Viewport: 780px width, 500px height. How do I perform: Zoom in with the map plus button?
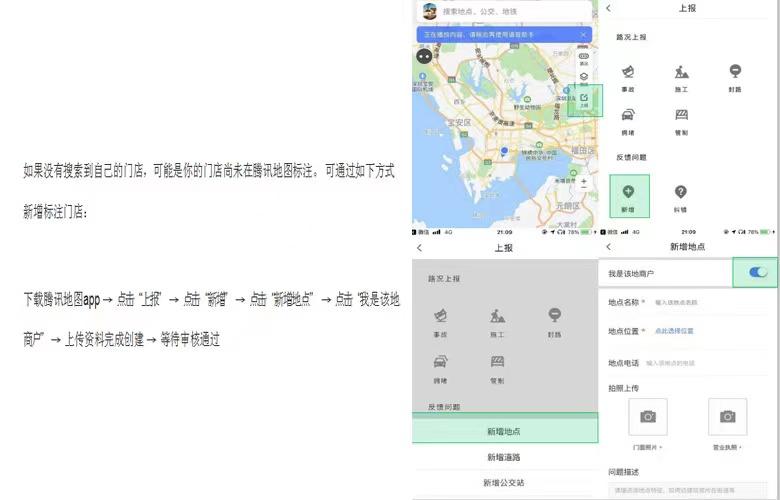584,181
